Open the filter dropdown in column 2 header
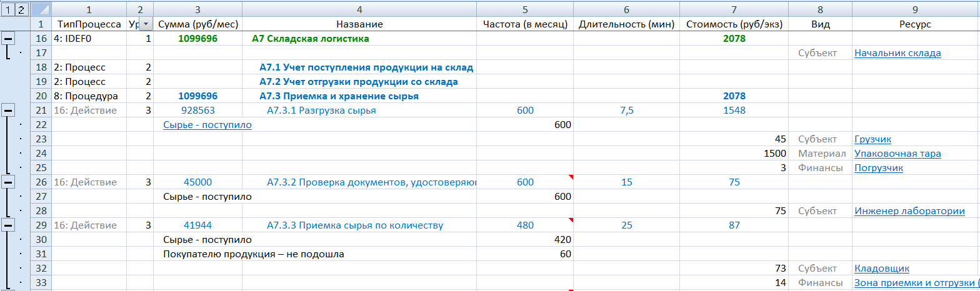Image resolution: width=980 pixels, height=291 pixels. [x=146, y=24]
